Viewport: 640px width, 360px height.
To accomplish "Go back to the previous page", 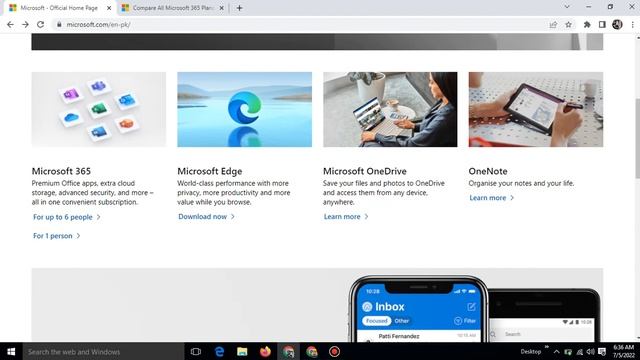I will pos(10,24).
